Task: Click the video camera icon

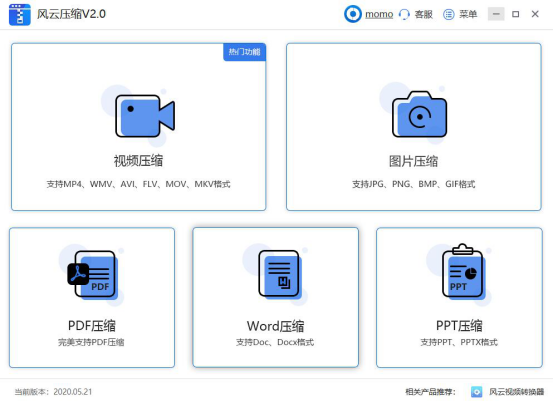Action: click(x=145, y=116)
